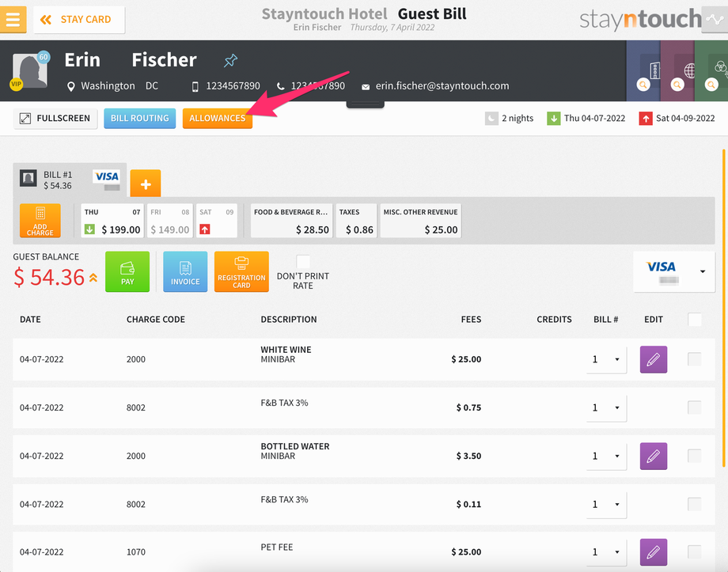Click the green Pay button
Image resolution: width=728 pixels, height=572 pixels.
127,271
